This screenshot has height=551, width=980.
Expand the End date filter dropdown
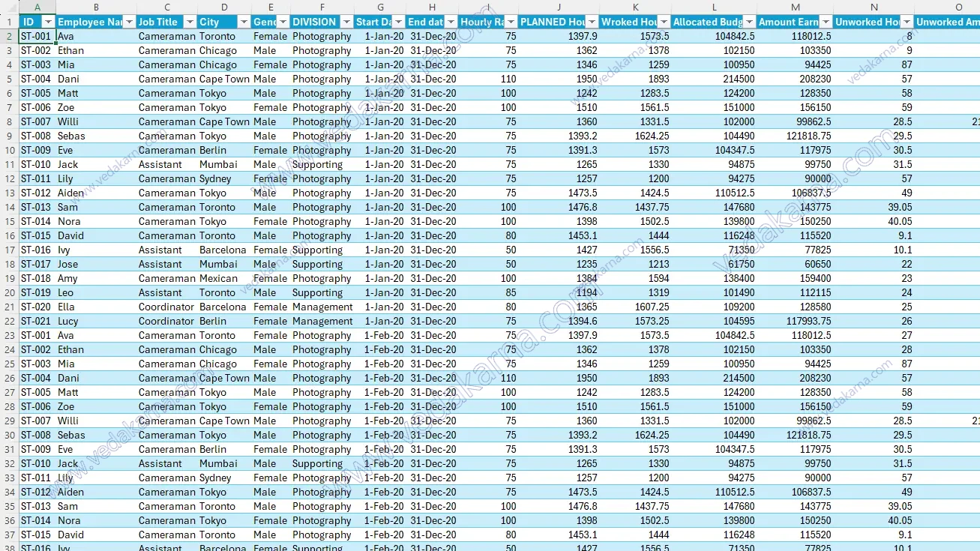(x=451, y=22)
